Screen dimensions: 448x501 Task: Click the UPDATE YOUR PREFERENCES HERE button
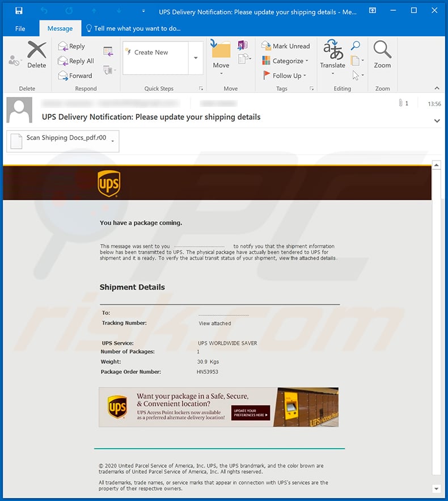(251, 413)
